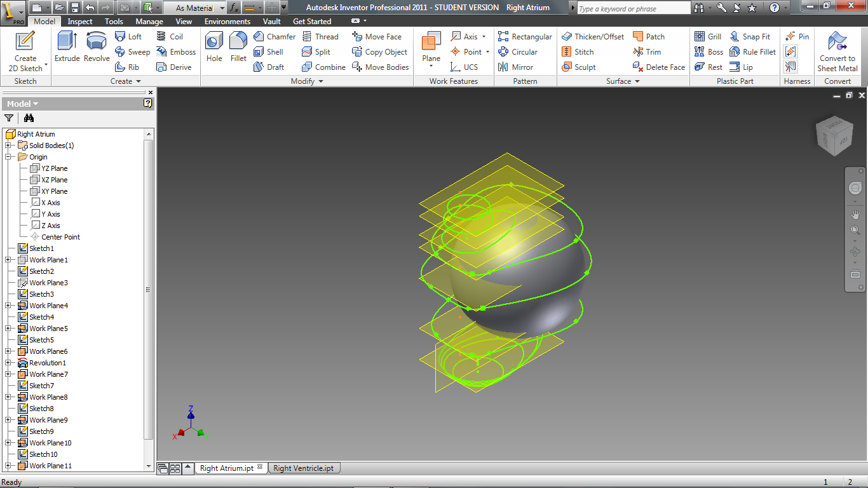The height and width of the screenshot is (488, 868).
Task: Click the Mirror pattern tool
Action: [515, 67]
